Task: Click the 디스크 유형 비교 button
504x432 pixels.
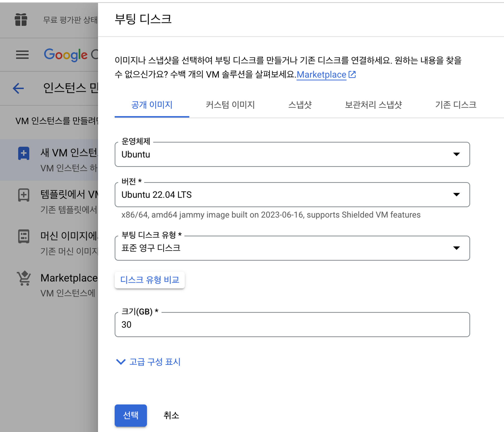Action: coord(150,280)
